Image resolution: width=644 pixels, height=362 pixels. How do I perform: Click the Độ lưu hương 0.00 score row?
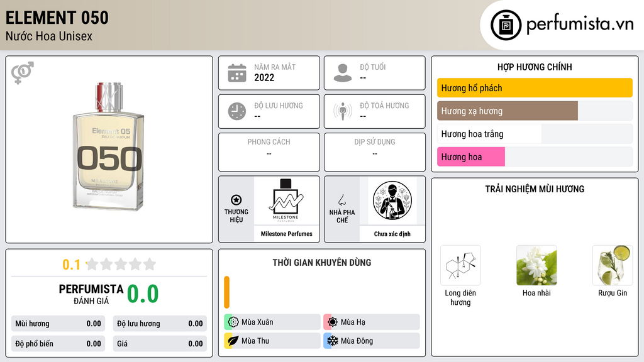160,324
